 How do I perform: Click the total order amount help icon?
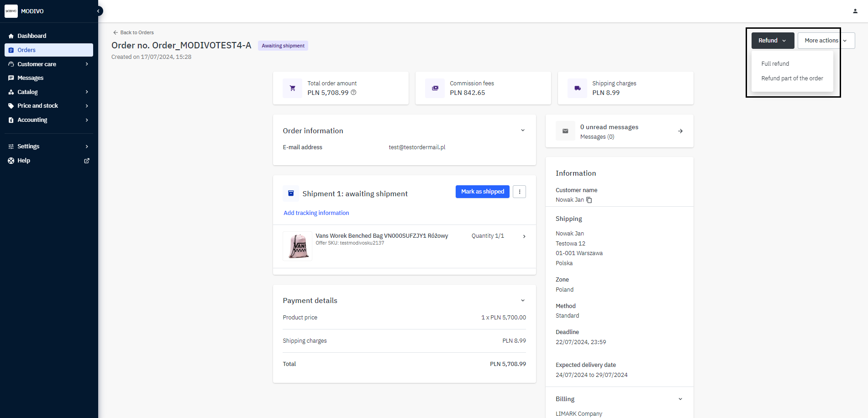click(x=353, y=93)
